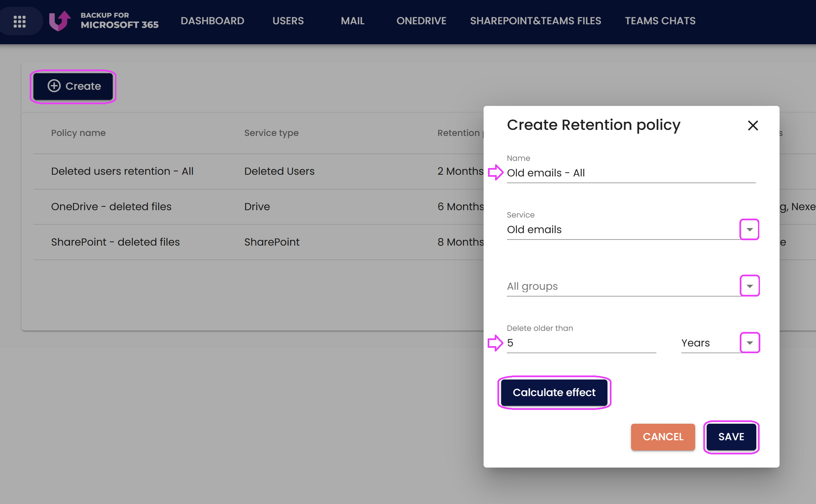Cancel the retention policy dialog
Screen dimensions: 816x504
point(663,437)
